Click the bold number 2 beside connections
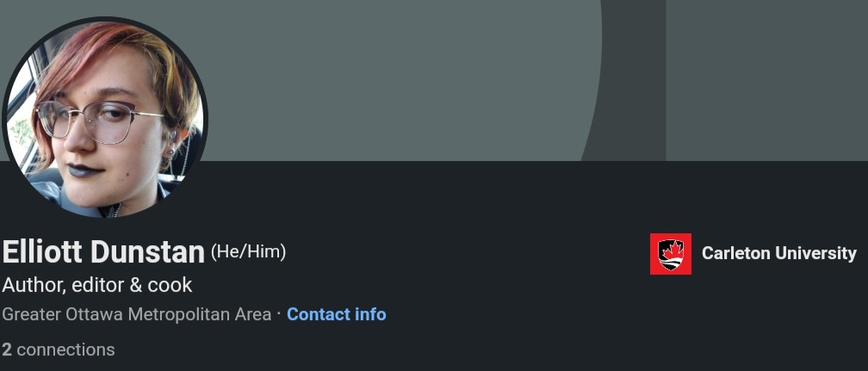This screenshot has width=868, height=371. point(7,350)
